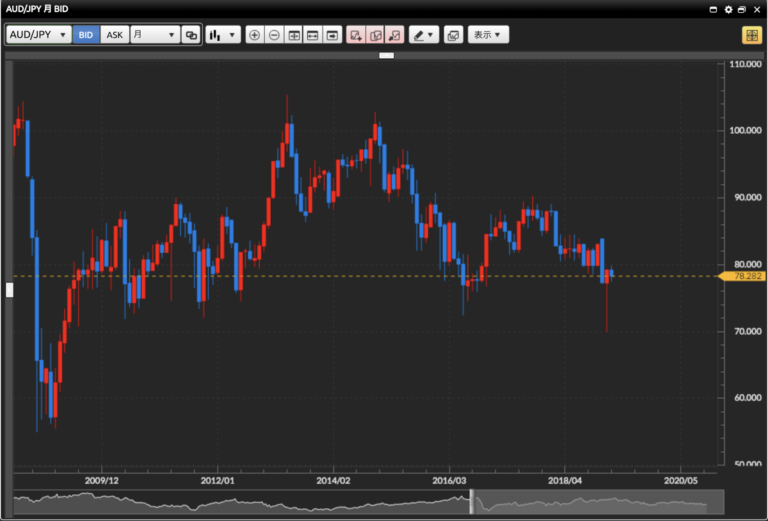This screenshot has width=768, height=521.
Task: Open the 月 timeframe dropdown
Action: click(x=155, y=35)
